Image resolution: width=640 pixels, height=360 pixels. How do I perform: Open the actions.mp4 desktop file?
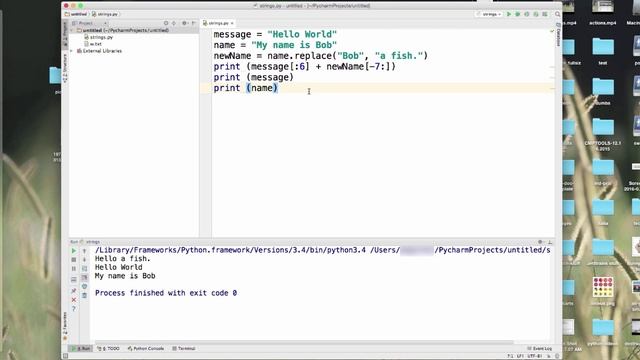click(x=602, y=12)
